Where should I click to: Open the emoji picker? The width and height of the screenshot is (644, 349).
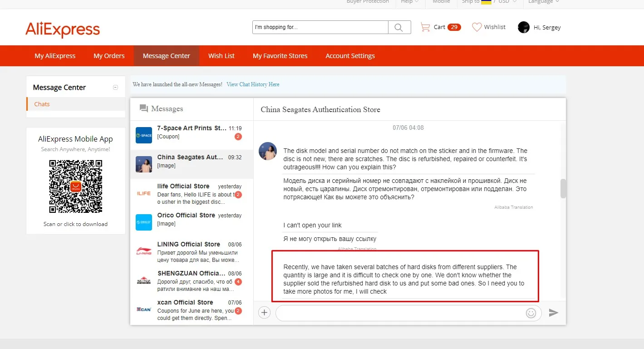(531, 313)
